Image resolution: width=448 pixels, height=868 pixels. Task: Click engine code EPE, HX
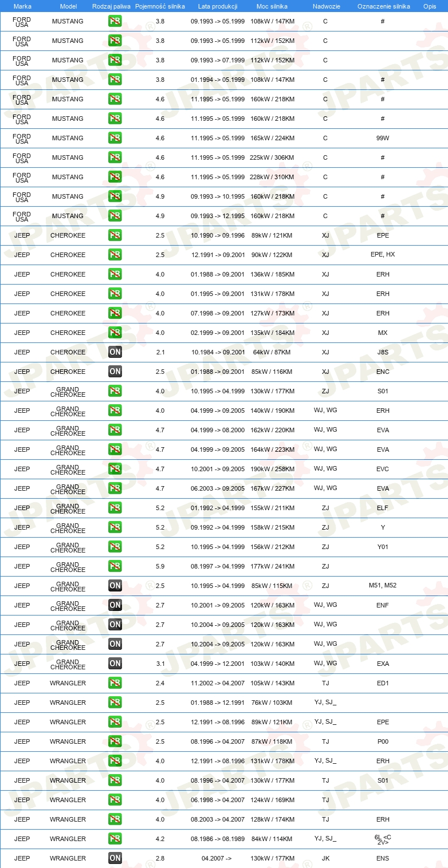(383, 255)
